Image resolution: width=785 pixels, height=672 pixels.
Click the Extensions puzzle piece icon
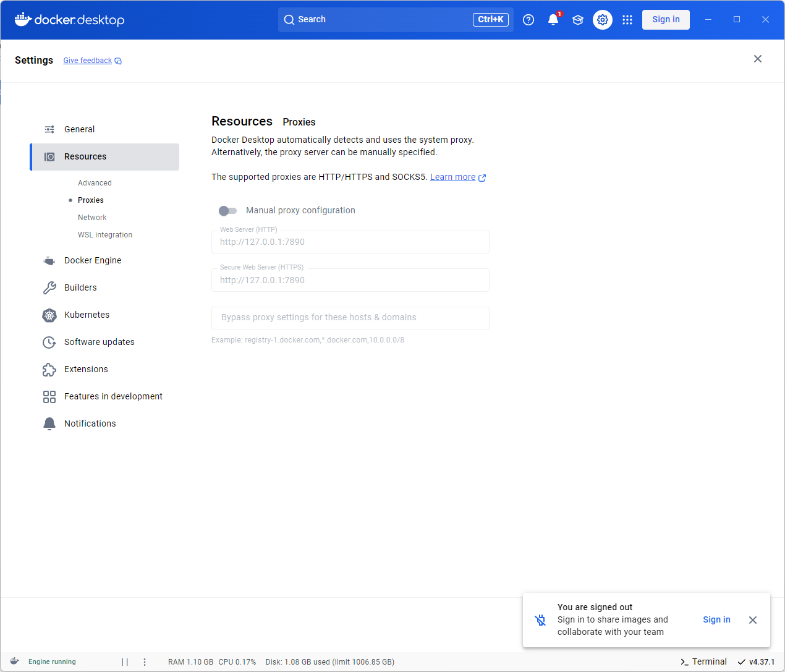pyautogui.click(x=49, y=370)
